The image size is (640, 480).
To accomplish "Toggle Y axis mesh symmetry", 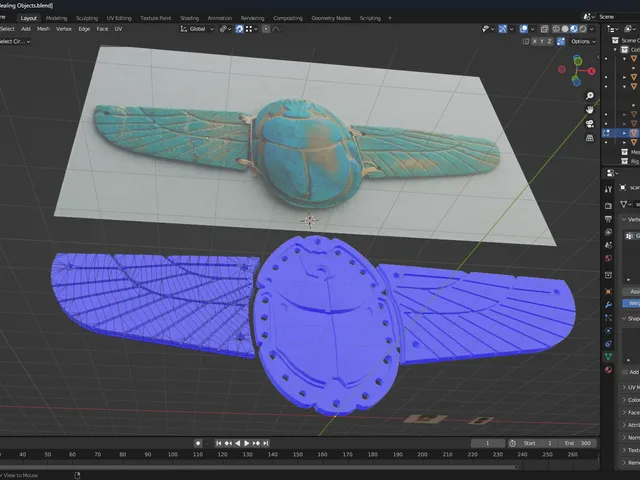I will [542, 41].
